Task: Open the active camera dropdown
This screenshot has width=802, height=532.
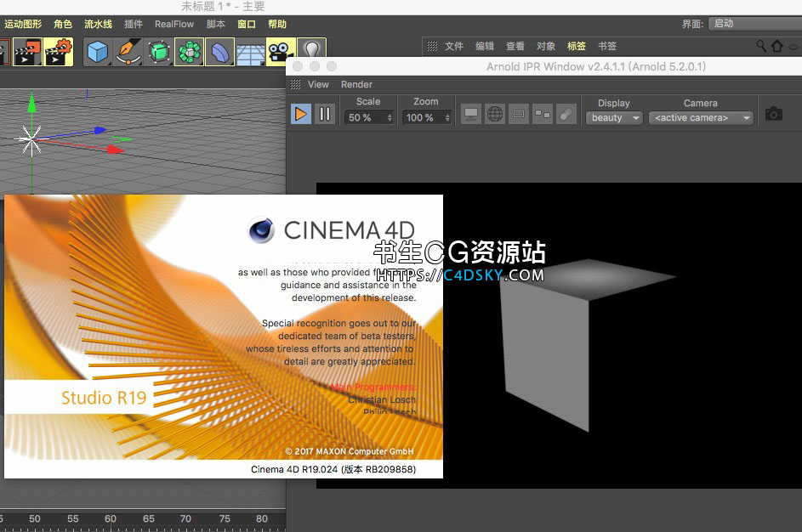Action: 701,118
